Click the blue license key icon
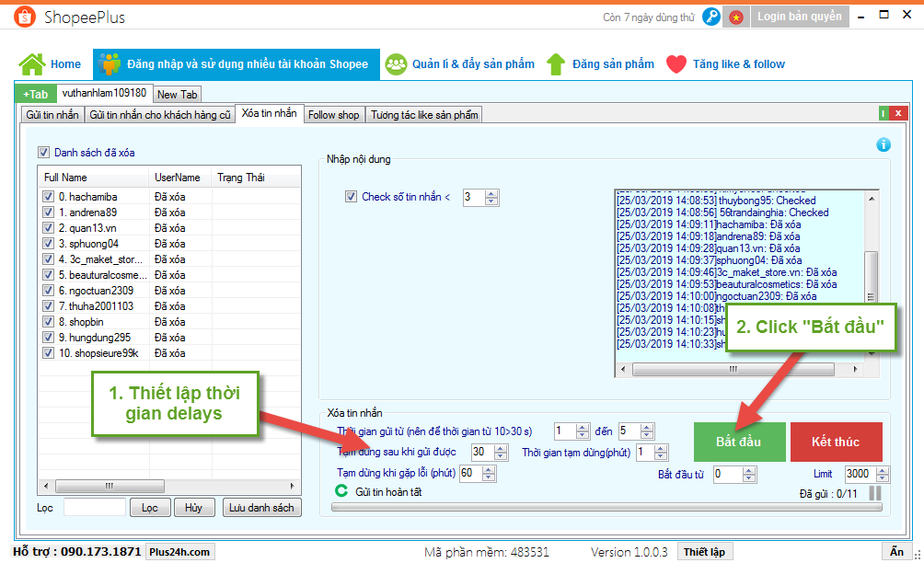924x563 pixels. point(711,17)
